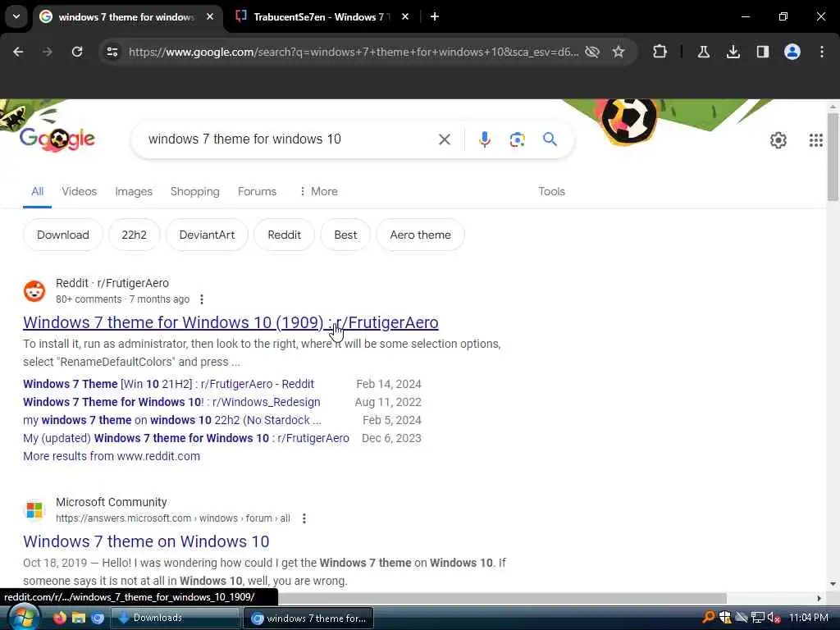Viewport: 840px width, 630px height.
Task: Launch Firefox from the taskbar
Action: pos(59,619)
